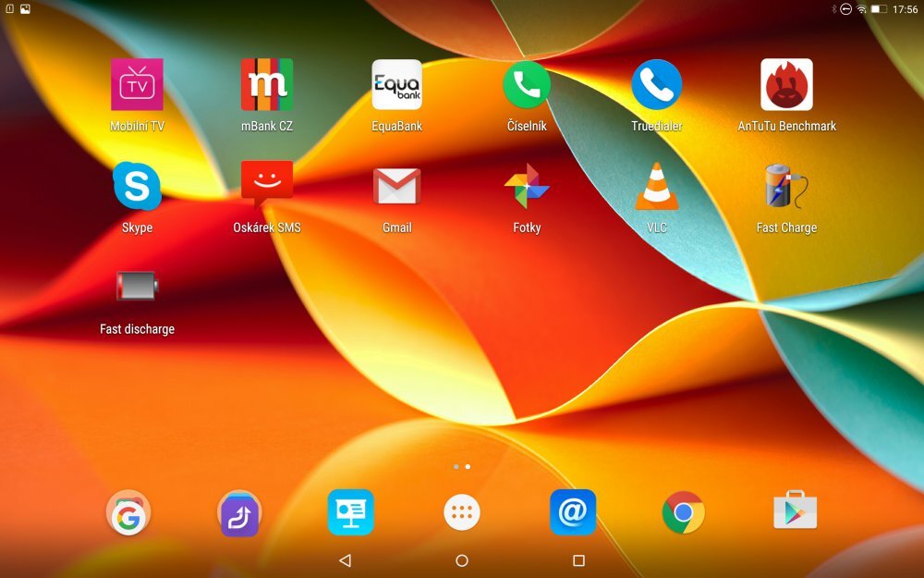This screenshot has width=924, height=578.
Task: View photos in the Fotky app
Action: pos(526,187)
